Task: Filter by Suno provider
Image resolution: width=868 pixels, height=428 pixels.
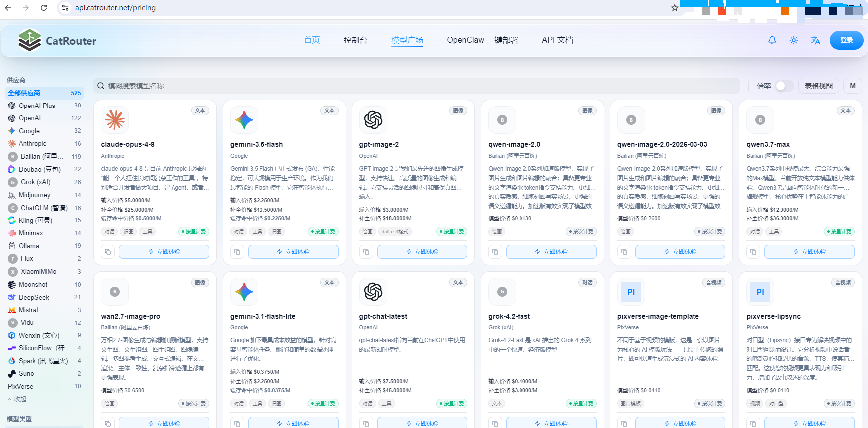Action: point(44,374)
